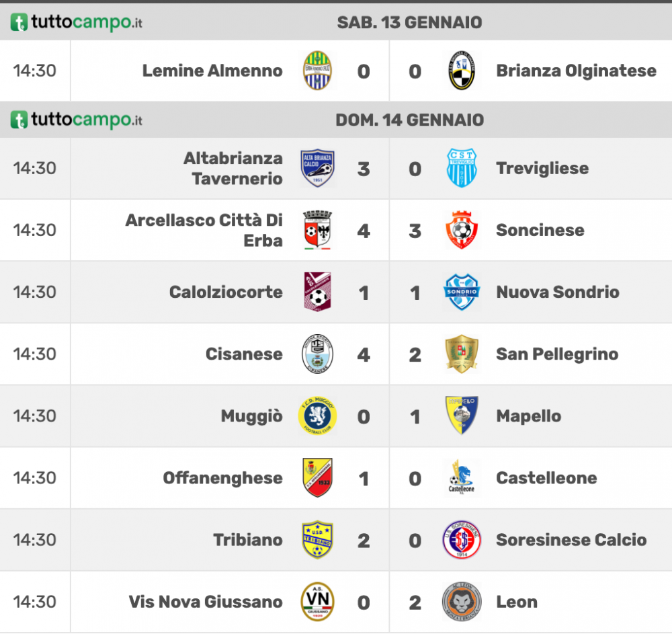Screen dimensions: 672x634
Task: Click the tuttocampo.it logo in Sunday header
Action: 77,120
